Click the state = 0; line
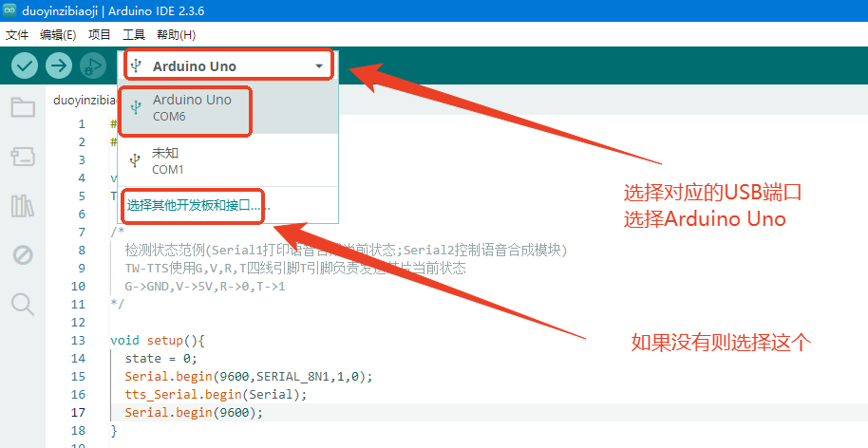Viewport: 868px width, 448px height. point(161,359)
